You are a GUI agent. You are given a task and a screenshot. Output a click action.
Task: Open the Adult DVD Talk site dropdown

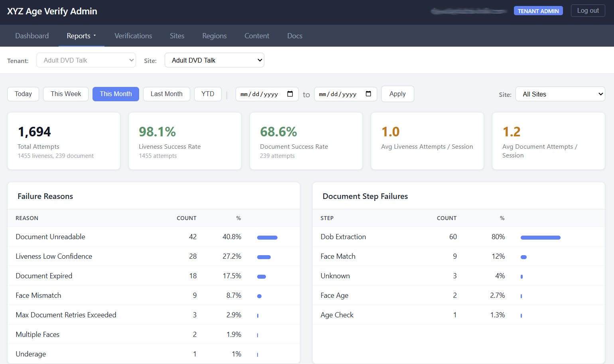click(x=214, y=60)
